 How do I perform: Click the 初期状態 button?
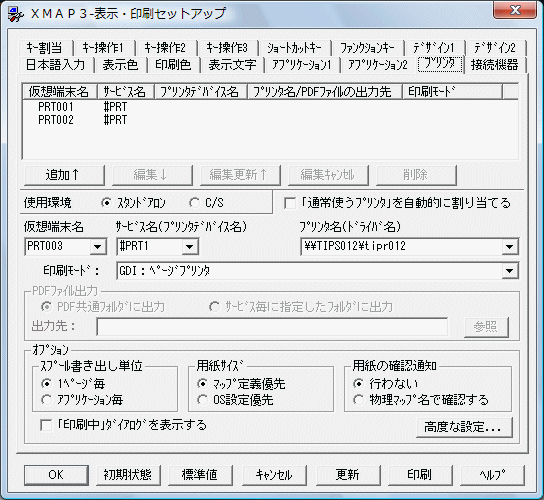click(x=128, y=475)
